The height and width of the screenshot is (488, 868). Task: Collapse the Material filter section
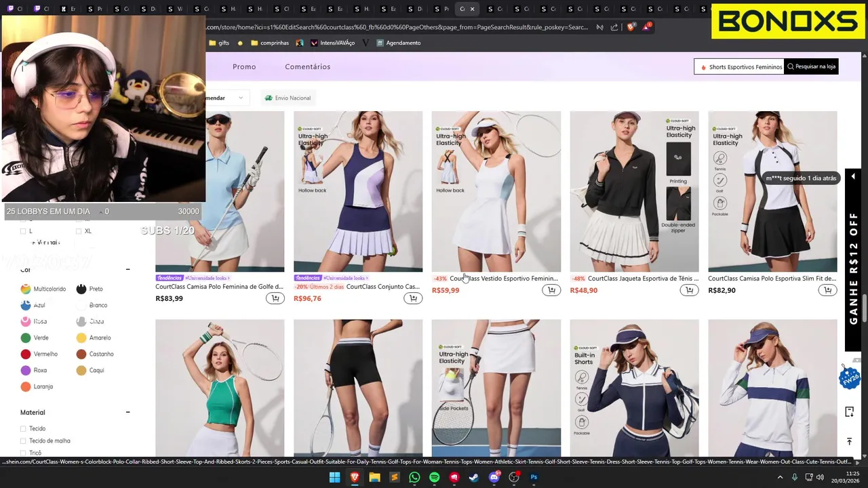click(x=127, y=412)
